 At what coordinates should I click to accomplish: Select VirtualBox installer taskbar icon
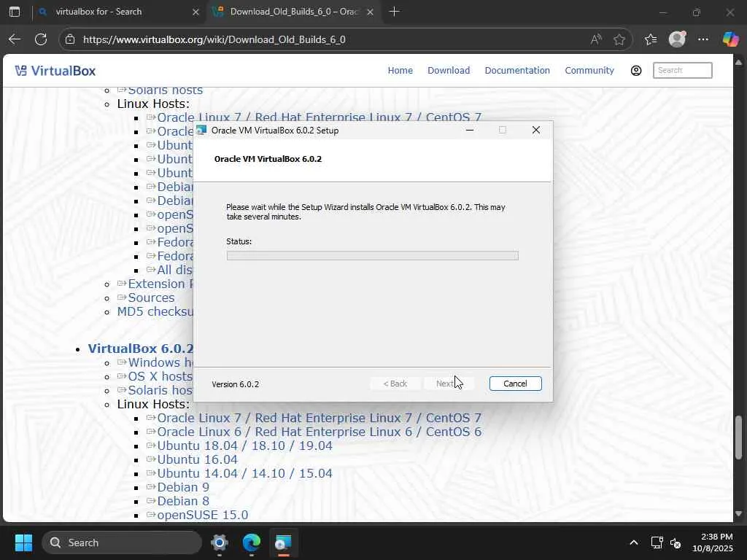point(283,542)
